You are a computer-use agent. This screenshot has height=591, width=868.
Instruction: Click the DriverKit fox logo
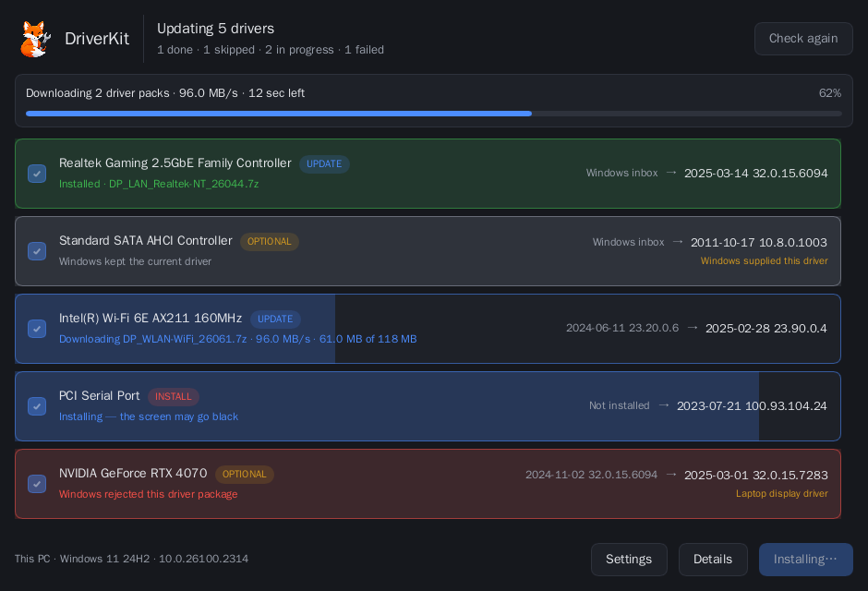click(x=35, y=39)
